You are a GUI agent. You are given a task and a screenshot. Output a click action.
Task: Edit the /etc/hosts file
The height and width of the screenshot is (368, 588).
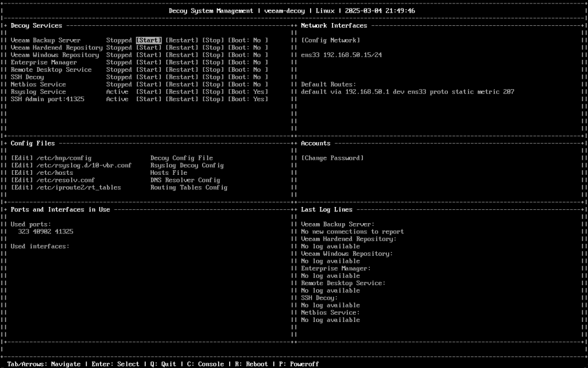click(22, 173)
